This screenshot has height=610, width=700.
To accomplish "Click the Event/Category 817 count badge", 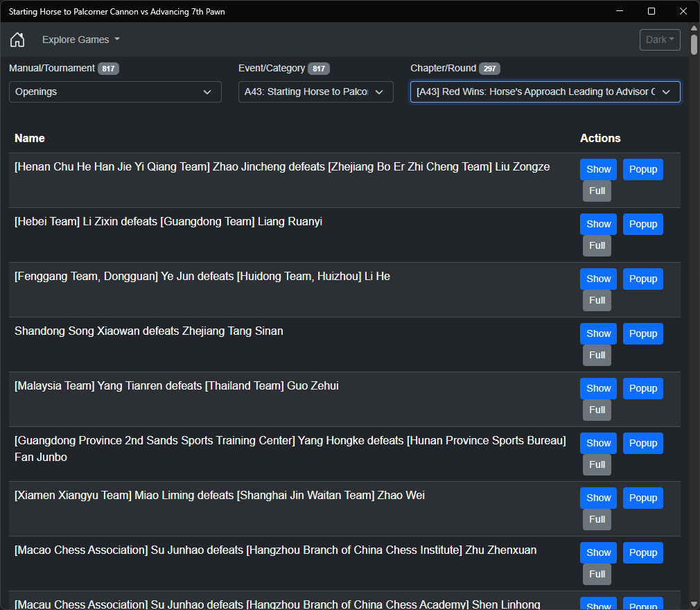I will [x=318, y=69].
